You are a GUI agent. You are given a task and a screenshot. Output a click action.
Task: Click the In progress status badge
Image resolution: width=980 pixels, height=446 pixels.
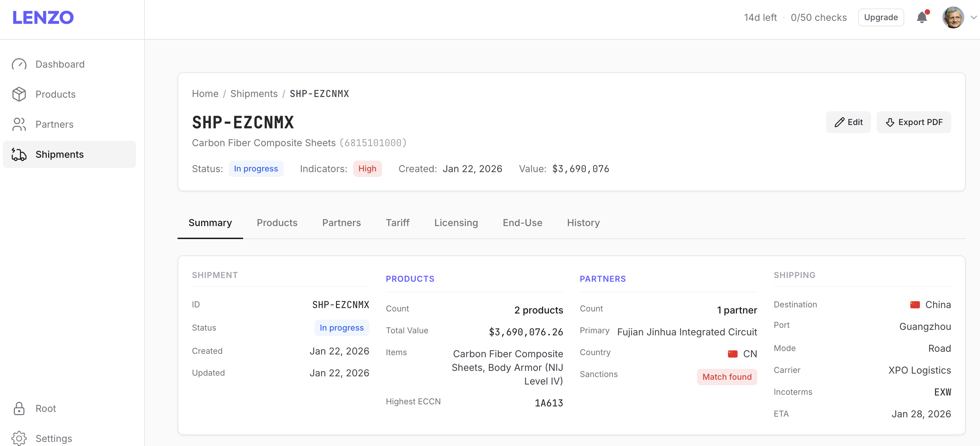[x=256, y=168]
